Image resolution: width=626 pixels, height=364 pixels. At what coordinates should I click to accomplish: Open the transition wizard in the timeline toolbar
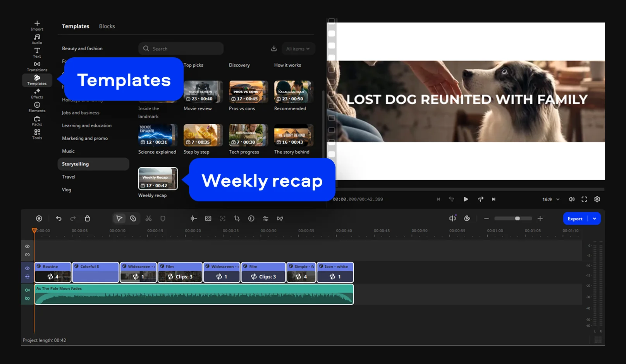point(280,218)
